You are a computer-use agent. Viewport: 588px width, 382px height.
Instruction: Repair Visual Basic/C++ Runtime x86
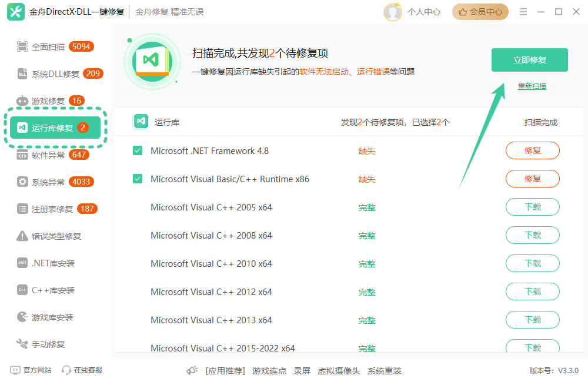[533, 179]
